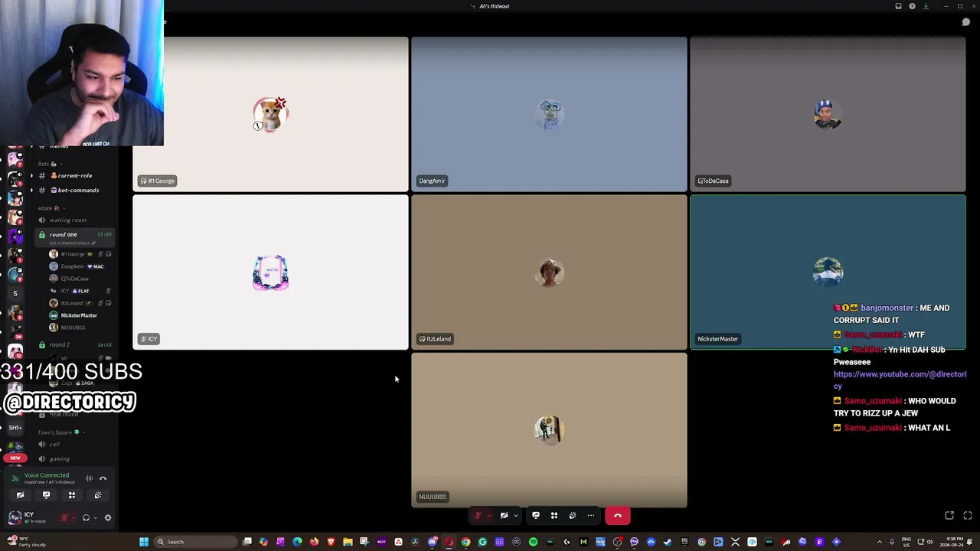This screenshot has height=551, width=980.
Task: Enter full screen for the call
Action: (968, 516)
